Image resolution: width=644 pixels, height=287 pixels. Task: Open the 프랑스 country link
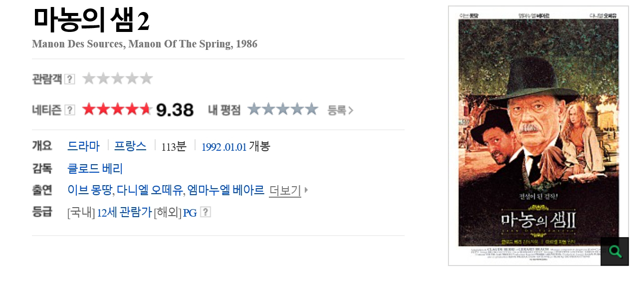tap(130, 146)
